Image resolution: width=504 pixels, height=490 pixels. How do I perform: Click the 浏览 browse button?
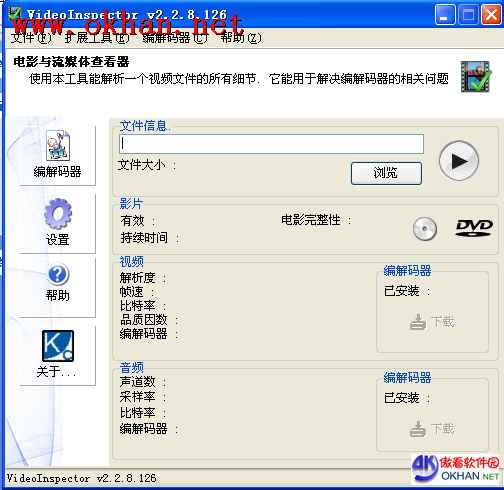pyautogui.click(x=386, y=173)
